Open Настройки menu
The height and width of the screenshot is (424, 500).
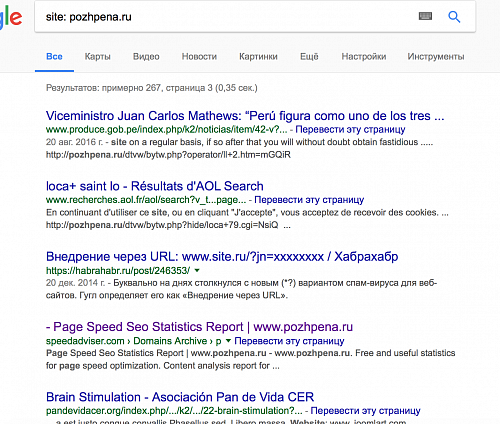364,56
